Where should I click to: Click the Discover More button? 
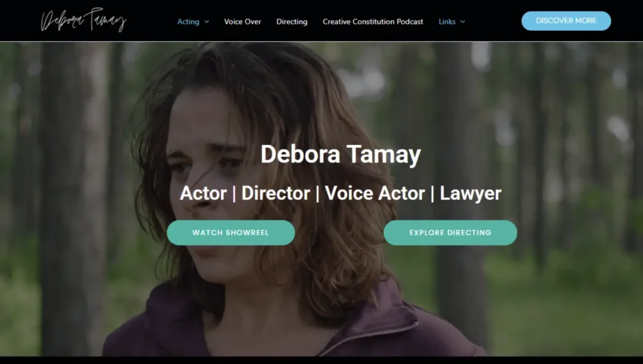566,21
